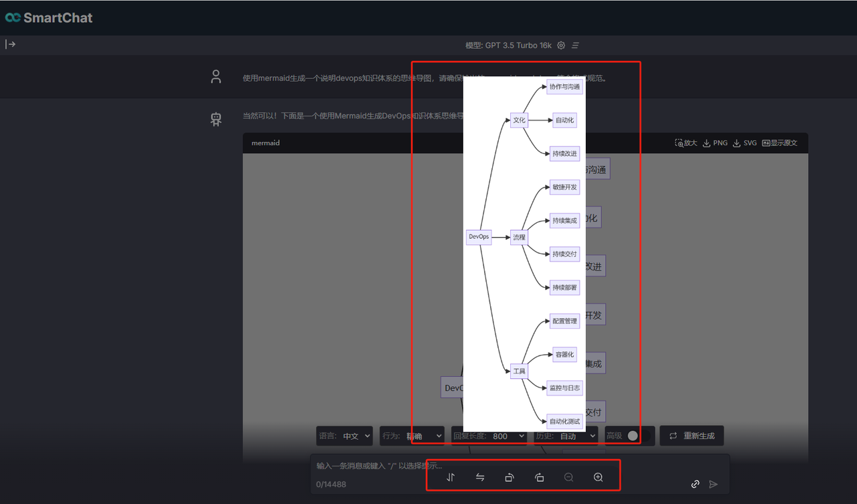The image size is (857, 504).
Task: Expand the collapsed sidebar arrow icon
Action: coord(11,44)
